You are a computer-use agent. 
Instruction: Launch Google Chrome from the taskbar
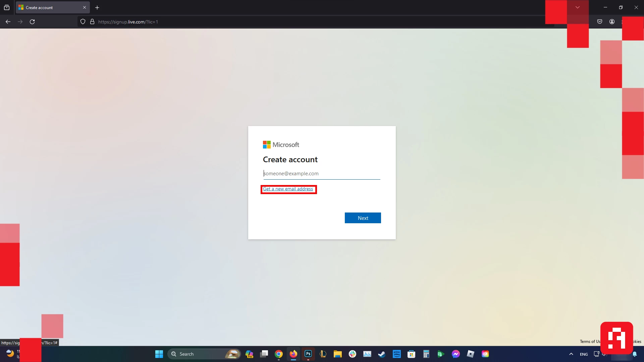coord(279,354)
